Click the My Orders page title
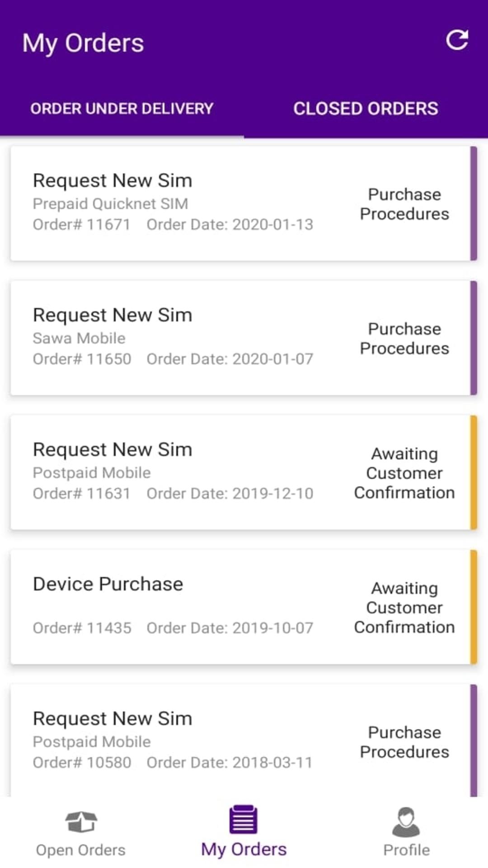488x868 pixels. pos(83,43)
